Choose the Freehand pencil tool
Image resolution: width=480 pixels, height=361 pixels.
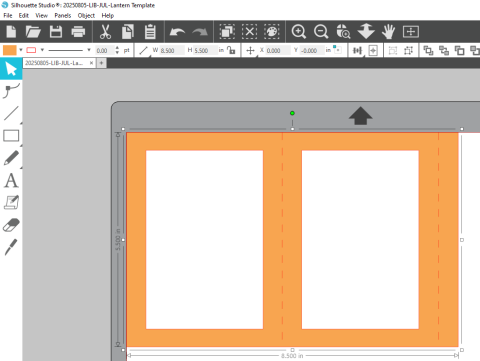coord(11,158)
